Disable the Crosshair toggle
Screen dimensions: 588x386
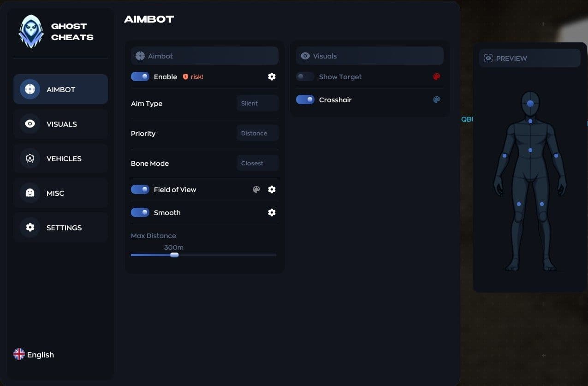click(305, 99)
